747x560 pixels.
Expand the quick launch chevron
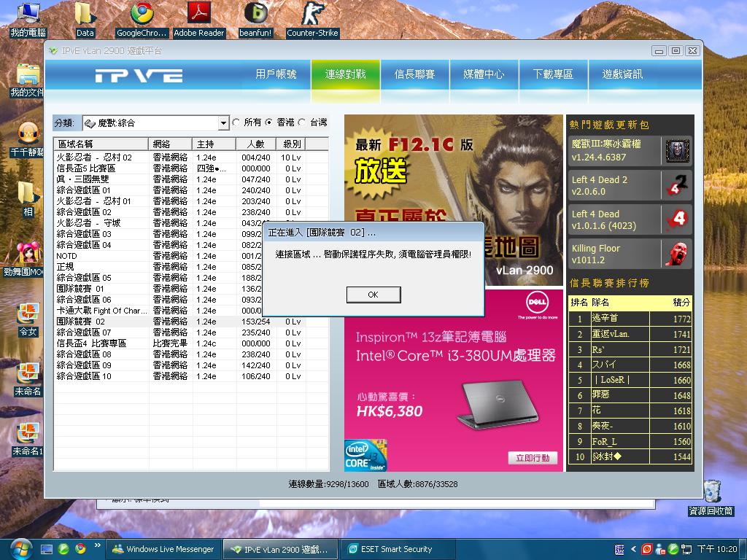[97, 545]
